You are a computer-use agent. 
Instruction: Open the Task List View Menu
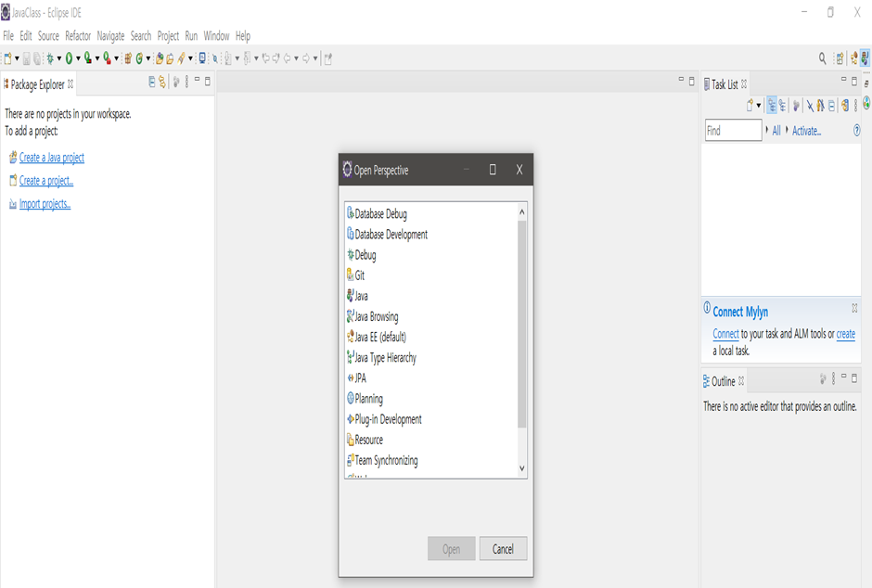(856, 105)
